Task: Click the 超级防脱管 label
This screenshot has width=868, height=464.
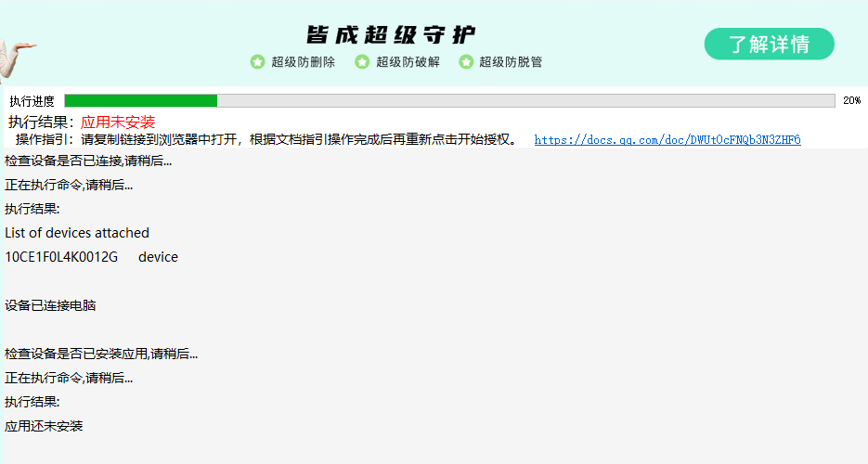Action: click(x=511, y=62)
